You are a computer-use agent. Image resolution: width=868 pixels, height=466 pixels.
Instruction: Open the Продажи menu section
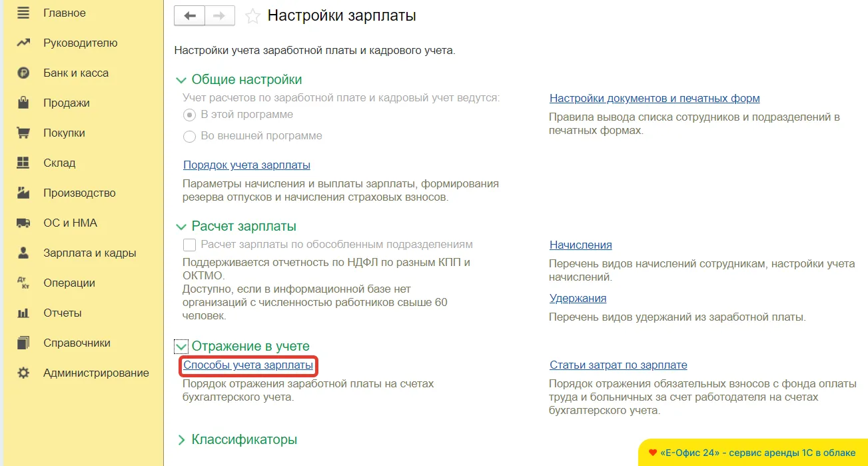[67, 103]
